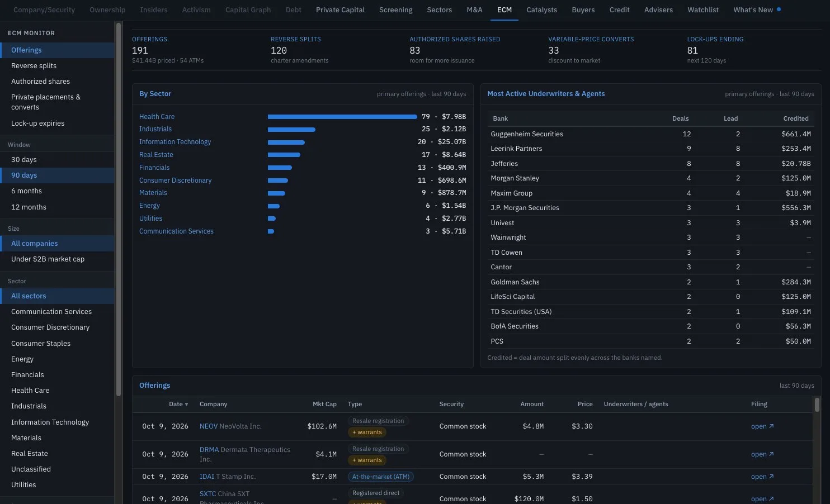The image size is (830, 504).
Task: Click Consumer Discretionary link in By Sector
Action: click(x=175, y=180)
